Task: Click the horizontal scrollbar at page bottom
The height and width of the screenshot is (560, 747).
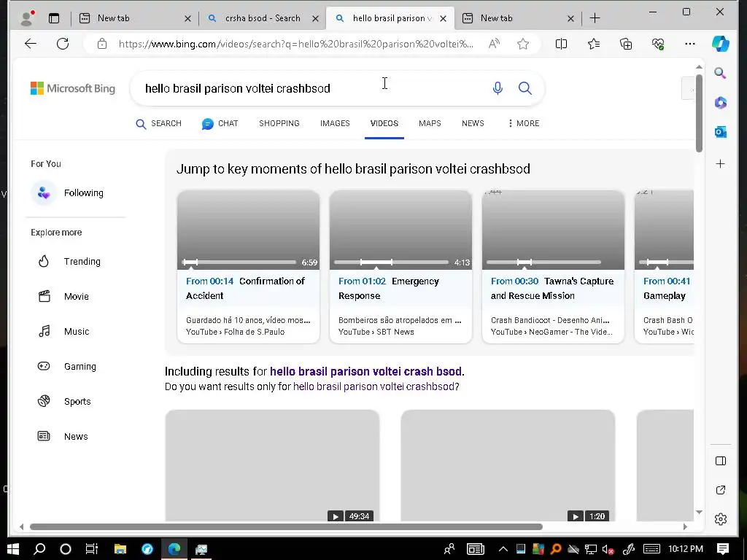Action: pos(286,526)
